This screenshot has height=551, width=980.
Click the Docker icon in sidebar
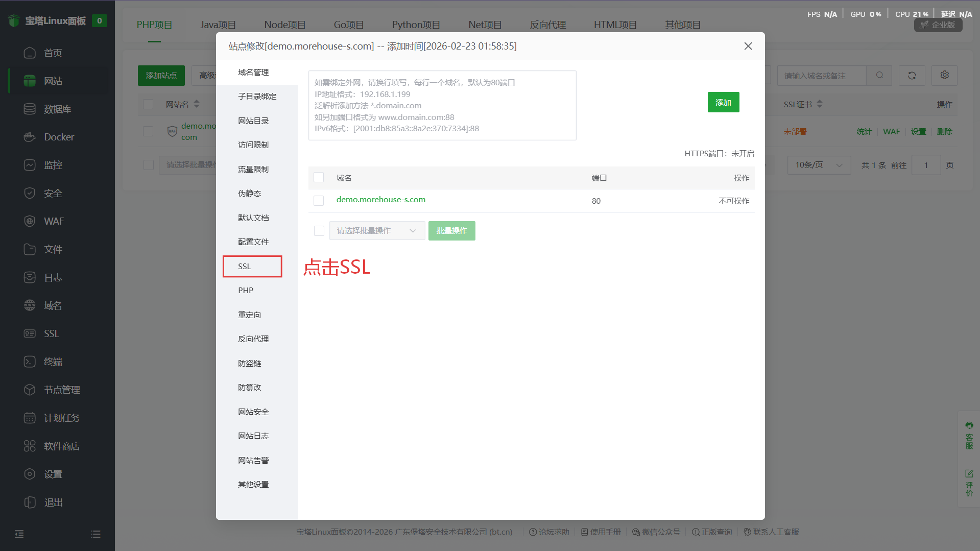tap(30, 137)
